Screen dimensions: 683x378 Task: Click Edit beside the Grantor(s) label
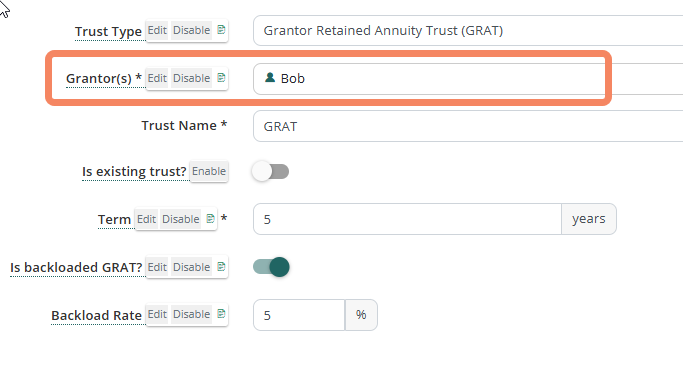(157, 78)
